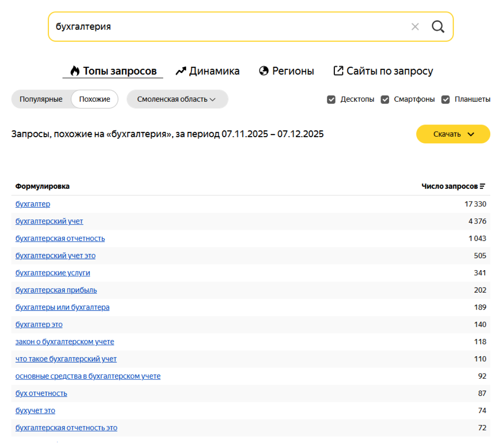This screenshot has width=502, height=448.
Task: Select the 202 request count value
Action: (x=480, y=290)
